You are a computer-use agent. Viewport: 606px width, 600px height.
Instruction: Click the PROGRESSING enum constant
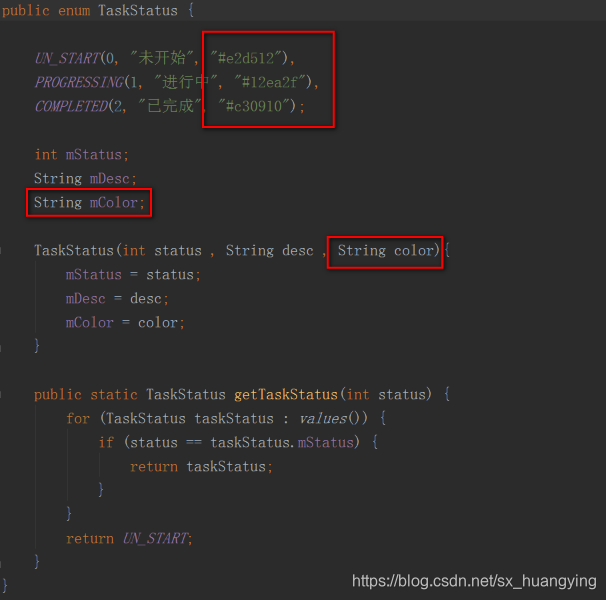pos(79,82)
